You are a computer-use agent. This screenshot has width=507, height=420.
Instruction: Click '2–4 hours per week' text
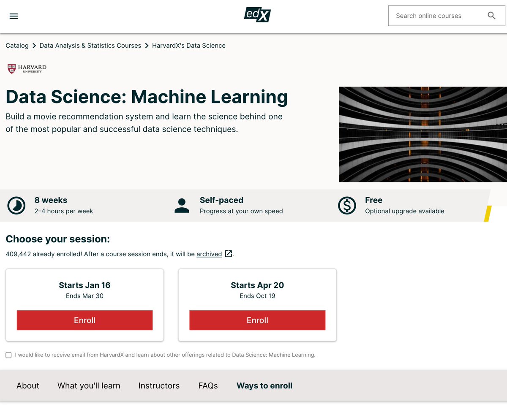tap(64, 211)
